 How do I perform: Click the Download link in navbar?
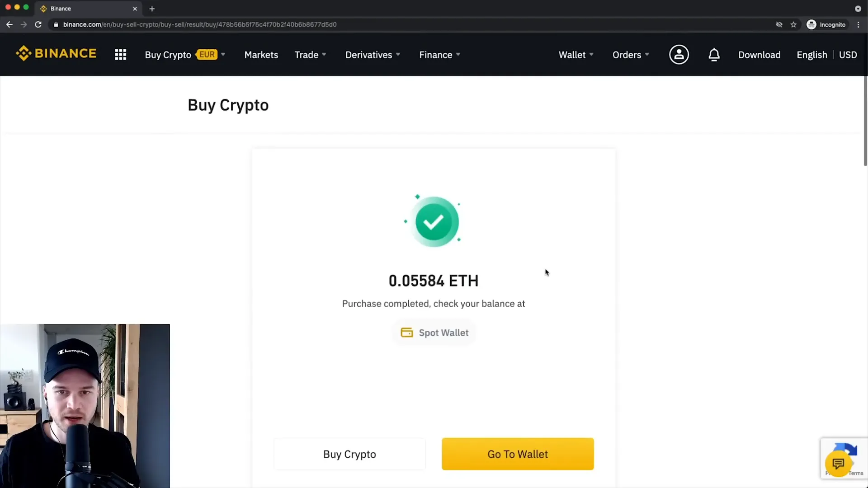(759, 55)
